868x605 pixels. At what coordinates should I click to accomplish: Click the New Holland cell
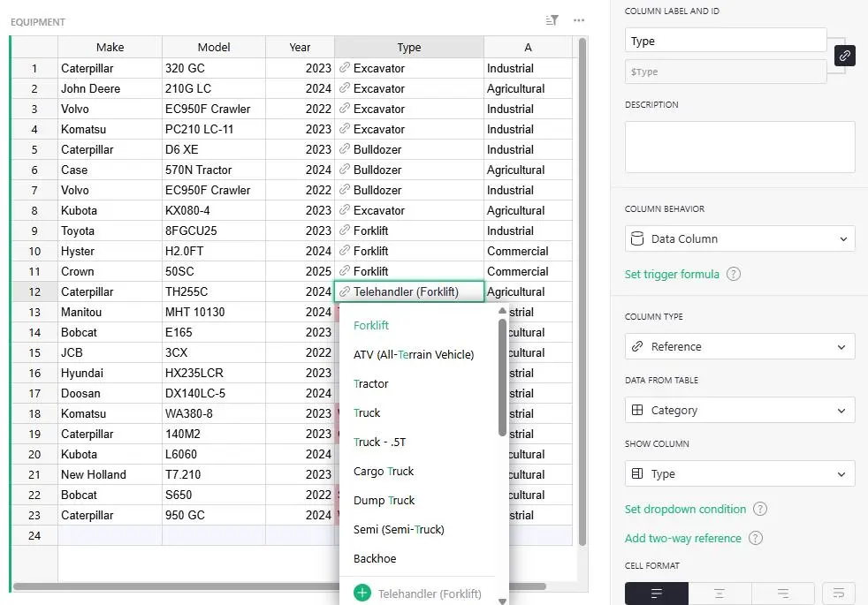point(110,474)
